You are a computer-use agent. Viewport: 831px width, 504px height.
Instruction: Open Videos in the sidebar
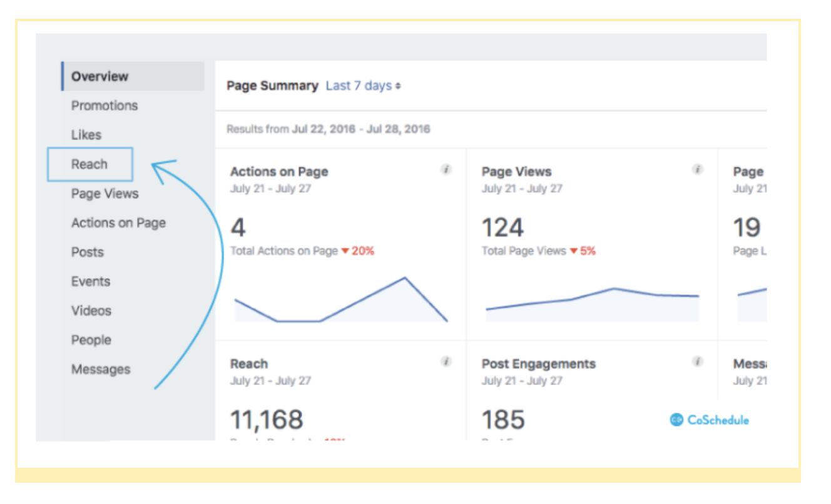[91, 311]
